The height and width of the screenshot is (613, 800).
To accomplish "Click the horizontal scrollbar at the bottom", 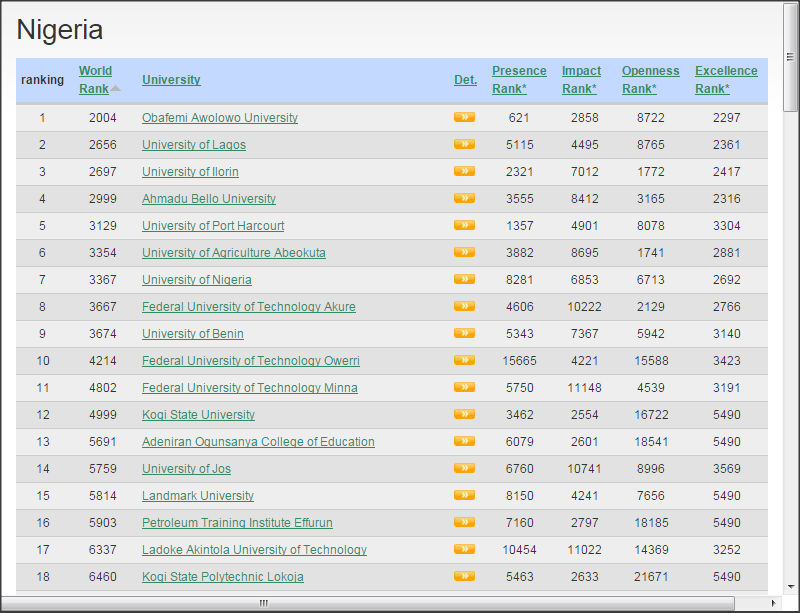I will 263,601.
